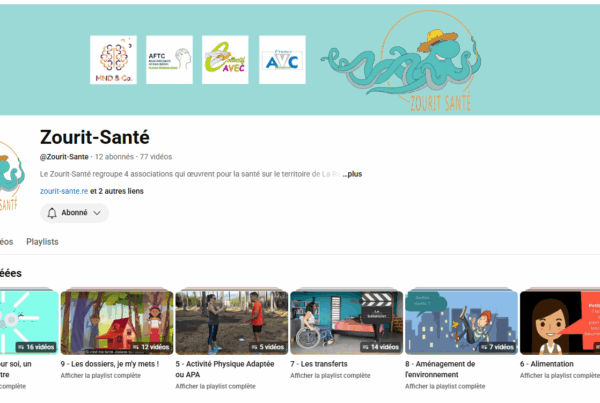Click title '7 - Les transferts'
Screen dimensions: 600x403
tap(319, 364)
